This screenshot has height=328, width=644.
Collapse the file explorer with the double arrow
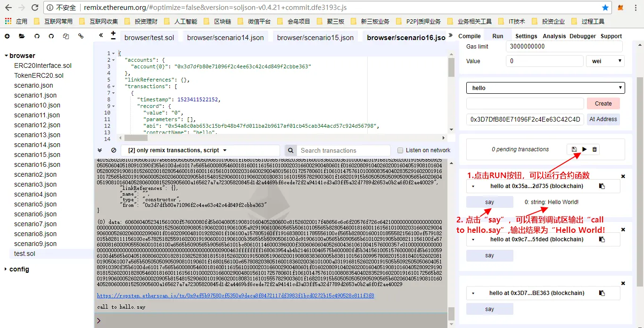[x=101, y=35]
